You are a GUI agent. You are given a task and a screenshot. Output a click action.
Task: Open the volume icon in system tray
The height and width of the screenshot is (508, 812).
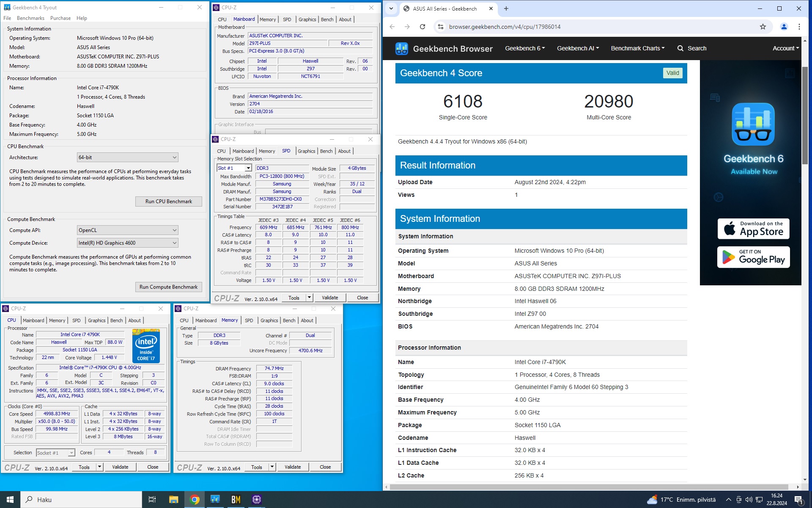[x=749, y=500]
